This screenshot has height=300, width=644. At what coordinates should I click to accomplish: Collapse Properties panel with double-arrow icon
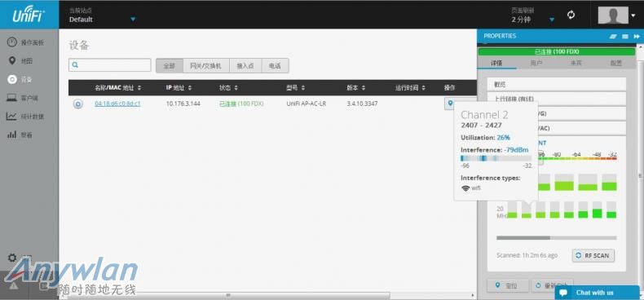point(637,36)
